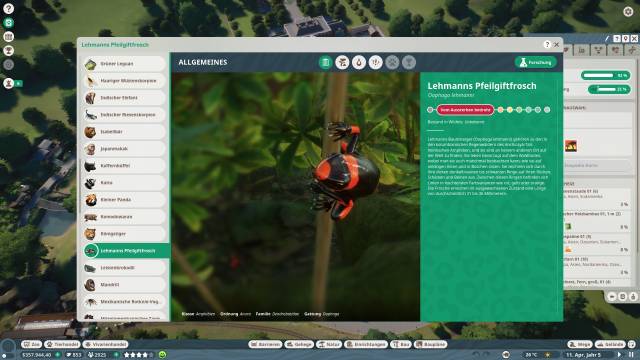
Task: Select Grüner Leguan in the species list
Action: click(124, 64)
